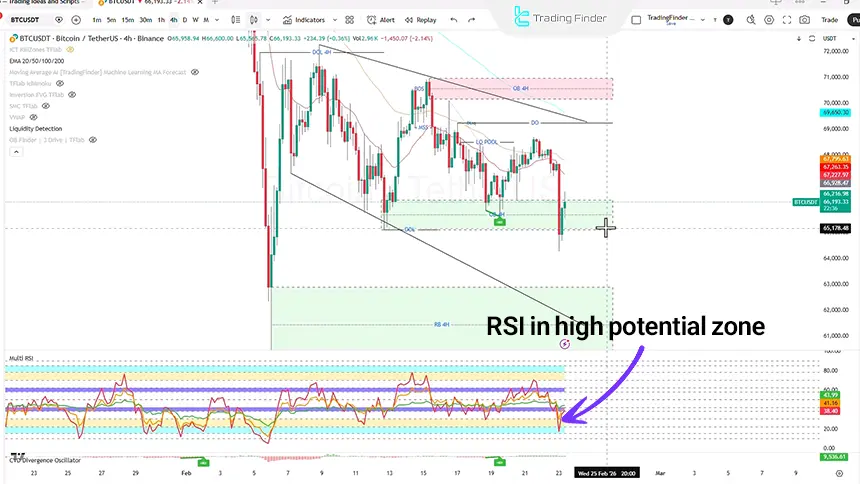Select the EMA 20/50/100/200 legend entry
Image resolution: width=860 pixels, height=484 pixels.
37,61
